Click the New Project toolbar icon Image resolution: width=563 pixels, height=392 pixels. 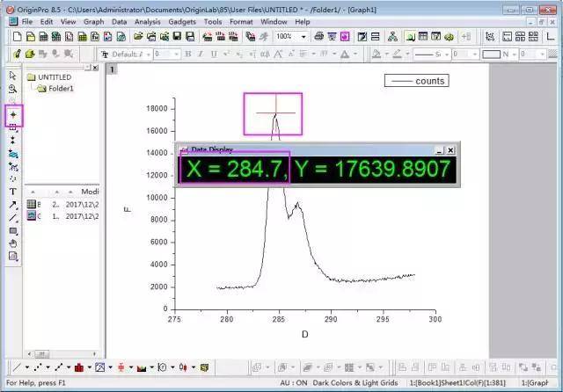pos(17,36)
